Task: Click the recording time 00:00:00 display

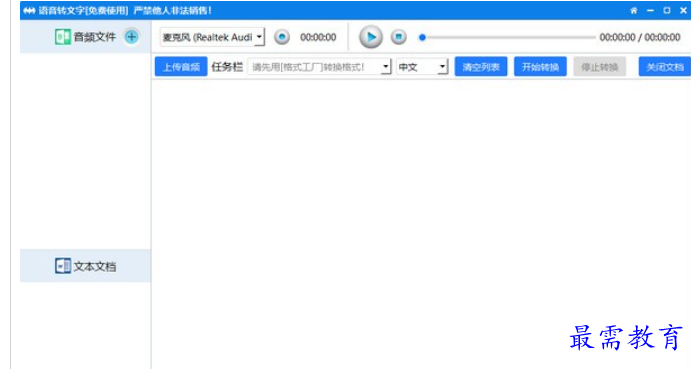Action: (318, 37)
